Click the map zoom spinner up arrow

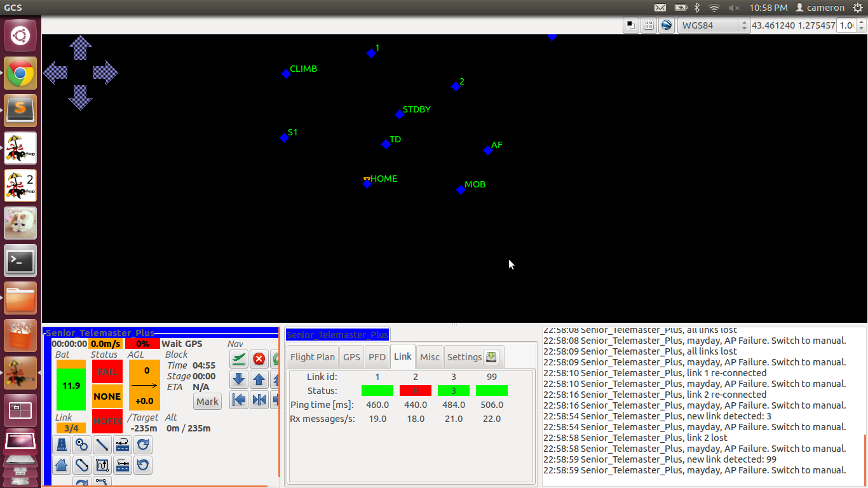[861, 22]
